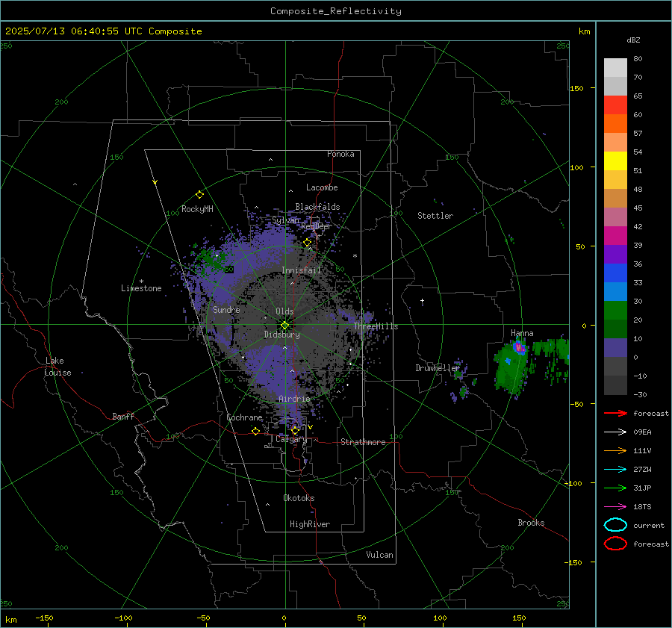Viewport: 672px width, 628px height.
Task: Pick the bright yellow 54-51 dBZ swatch
Action: coord(615,161)
